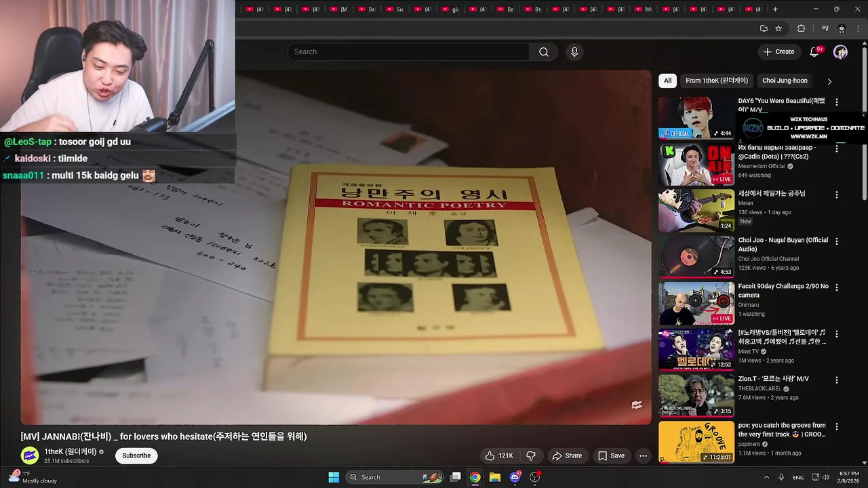The image size is (868, 488).
Task: Open options for DAY6 You Were Beautiful video
Action: click(x=837, y=102)
